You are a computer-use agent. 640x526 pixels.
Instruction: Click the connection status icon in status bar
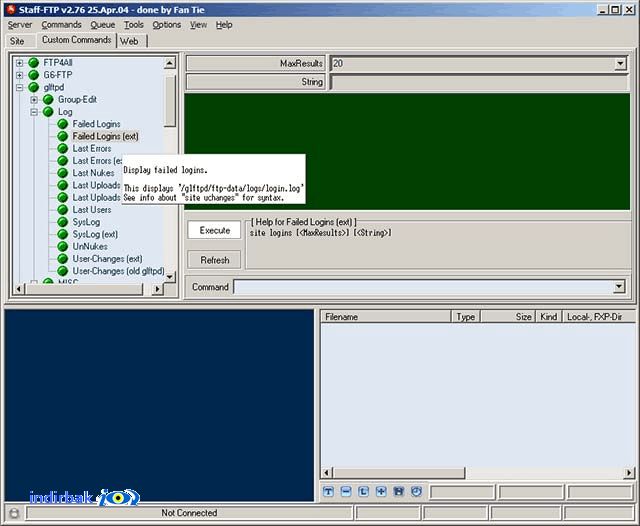[x=14, y=513]
